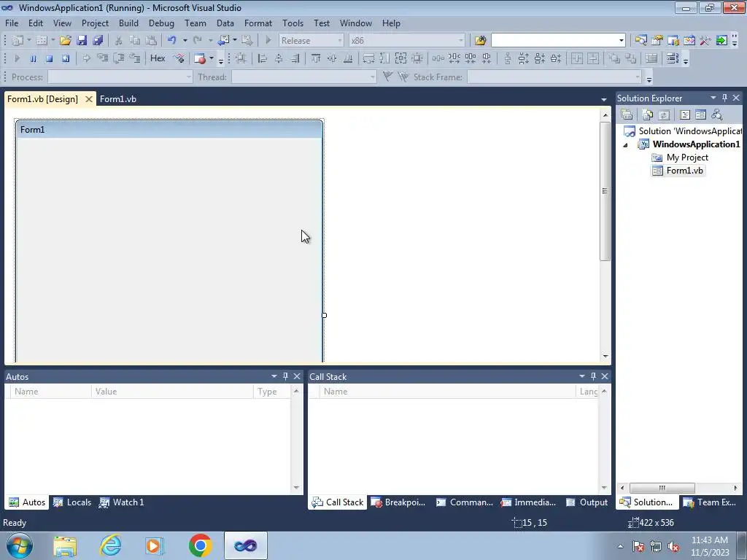747x560 pixels.
Task: Toggle pin on the Call Stack panel
Action: [593, 376]
